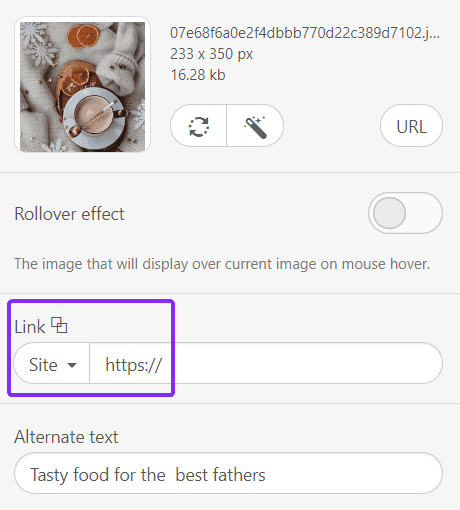
Task: Click the Rollover effect label
Action: [x=69, y=214]
